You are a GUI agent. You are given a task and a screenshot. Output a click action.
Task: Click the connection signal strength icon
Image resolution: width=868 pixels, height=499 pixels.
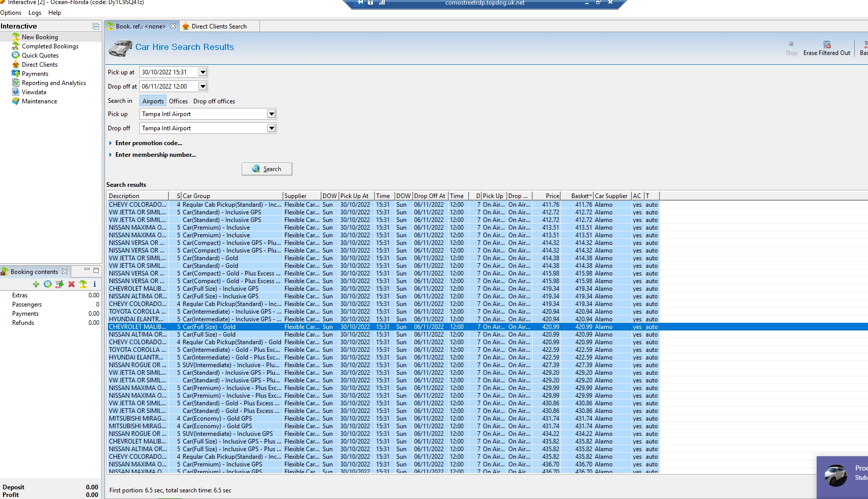[x=382, y=3]
